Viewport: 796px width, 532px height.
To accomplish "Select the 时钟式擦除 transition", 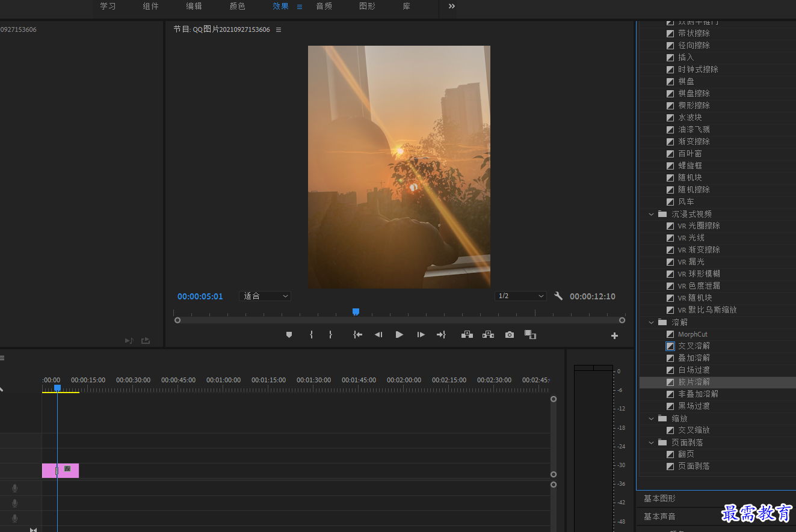I will 698,70.
